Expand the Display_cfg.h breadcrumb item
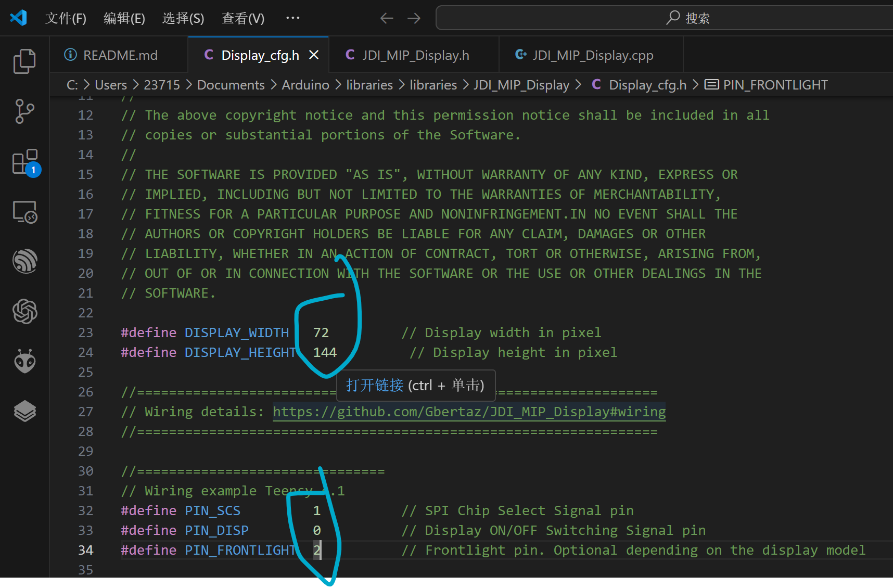The image size is (893, 588). [x=647, y=85]
